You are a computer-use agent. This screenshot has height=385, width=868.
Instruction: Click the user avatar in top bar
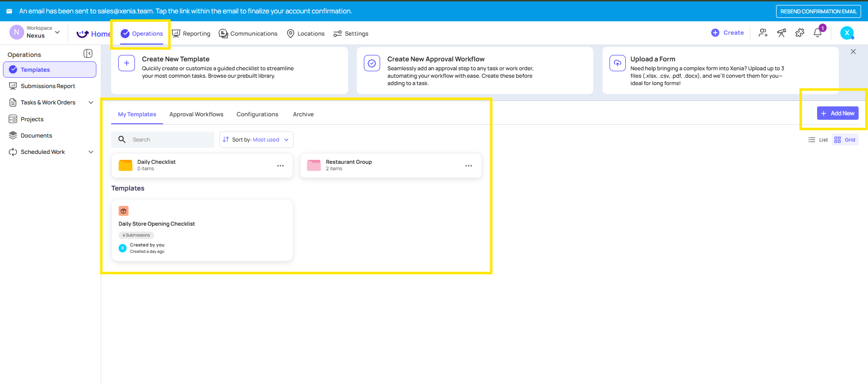tap(847, 33)
